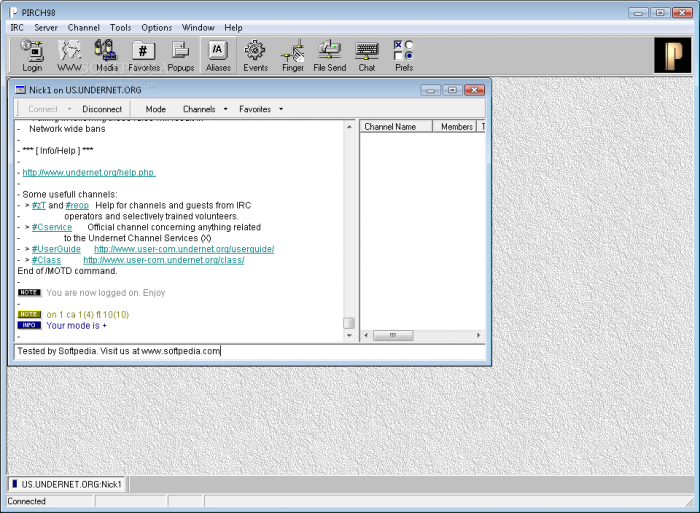This screenshot has width=700, height=513.
Task: Select the Finger toolbar icon
Action: point(292,56)
